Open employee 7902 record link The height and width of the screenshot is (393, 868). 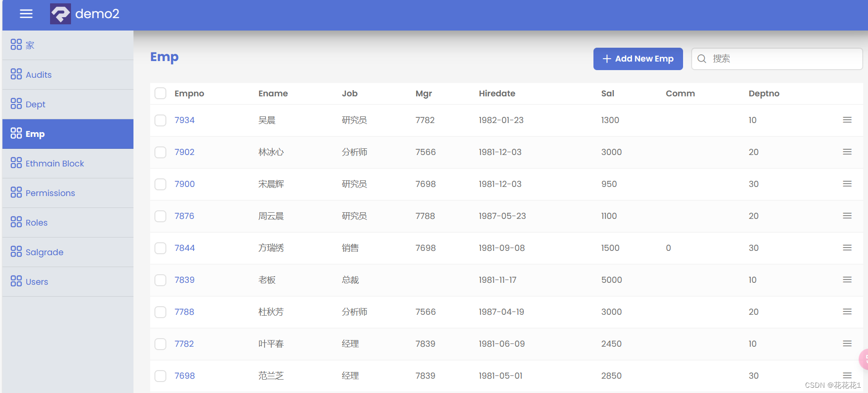pos(184,152)
